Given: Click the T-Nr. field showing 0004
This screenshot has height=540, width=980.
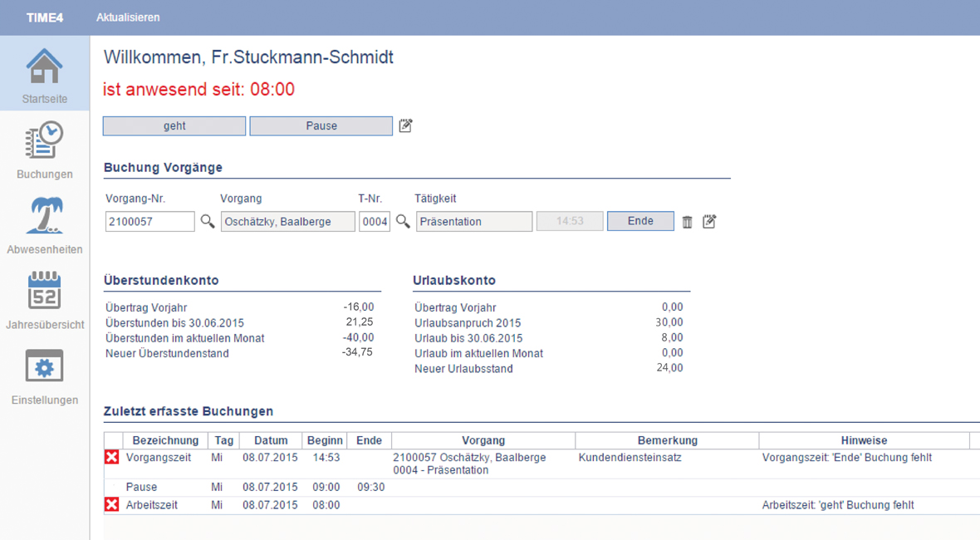Looking at the screenshot, I should [x=375, y=222].
